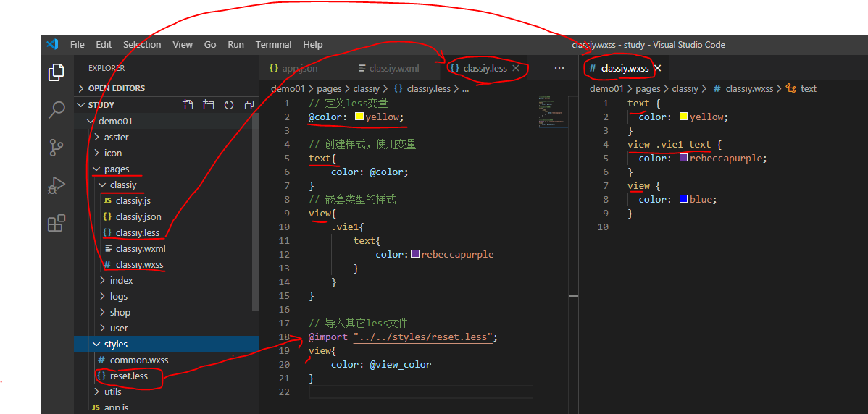Viewport: 868px width, 414px height.
Task: Open Run and Debug view
Action: [57, 185]
